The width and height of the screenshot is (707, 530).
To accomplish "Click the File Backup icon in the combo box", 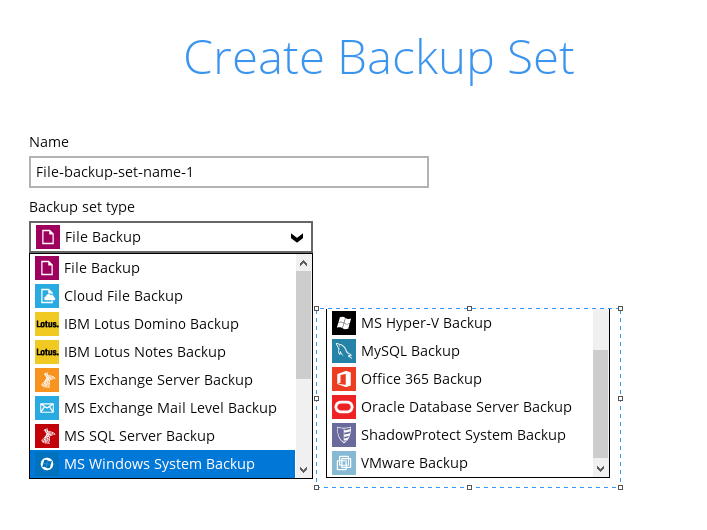I will pos(48,237).
